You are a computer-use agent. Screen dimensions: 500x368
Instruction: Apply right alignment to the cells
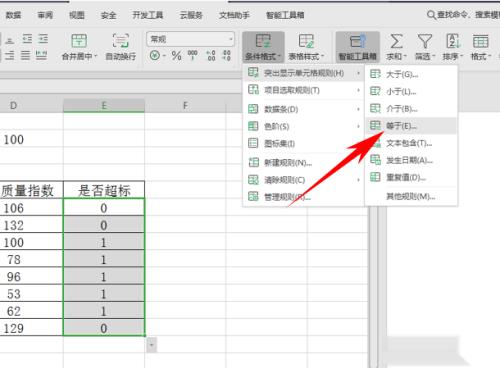pos(10,55)
